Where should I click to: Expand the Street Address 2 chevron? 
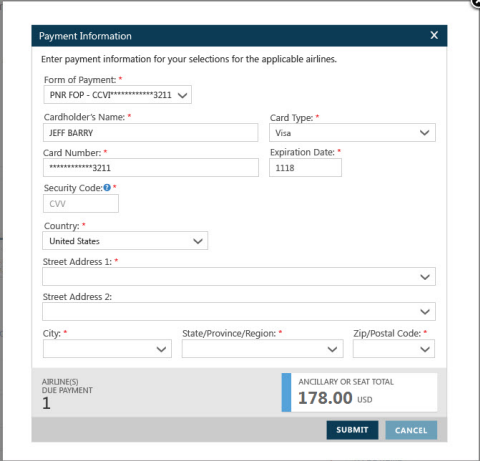[x=425, y=312]
